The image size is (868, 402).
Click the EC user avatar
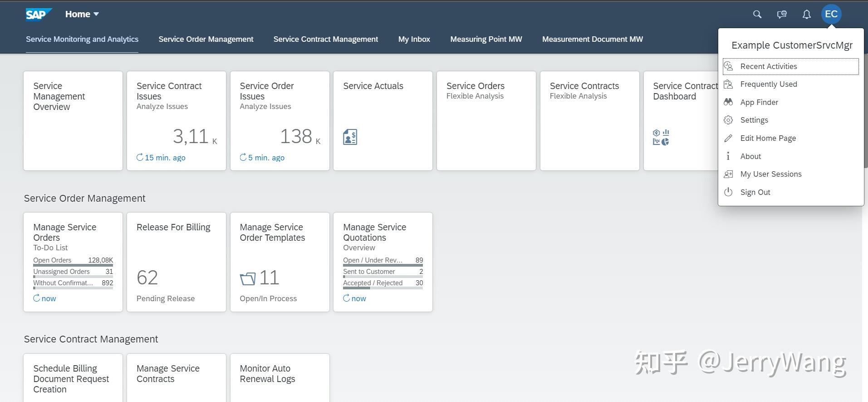click(831, 15)
